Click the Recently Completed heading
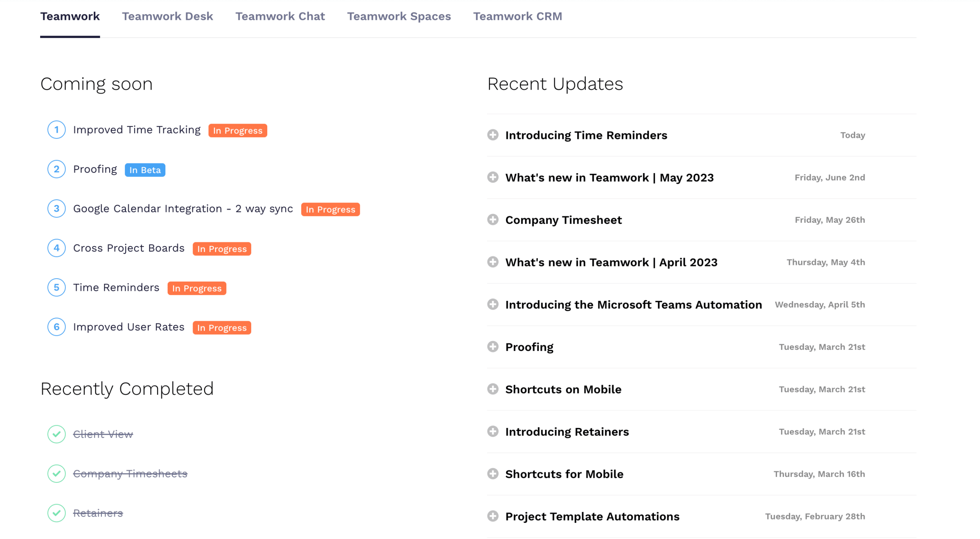980x539 pixels. [x=127, y=389]
